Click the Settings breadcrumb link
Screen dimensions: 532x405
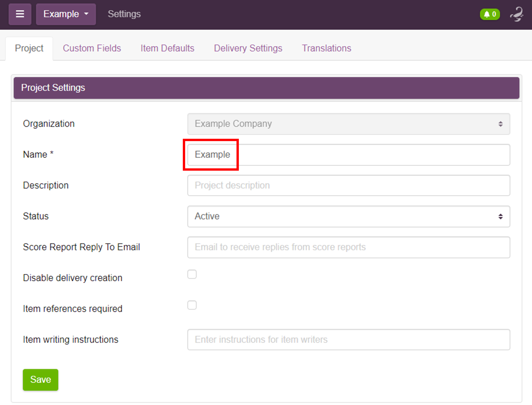point(124,14)
